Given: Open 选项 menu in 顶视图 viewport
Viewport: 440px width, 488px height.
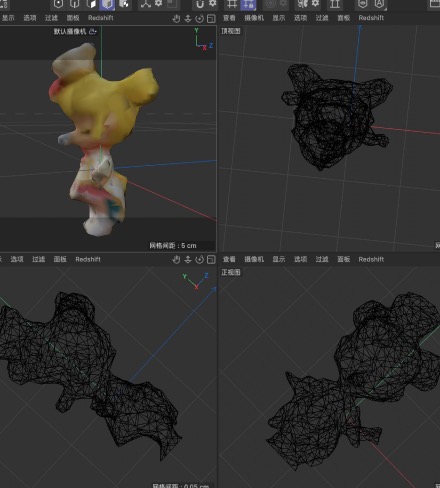Looking at the screenshot, I should point(300,18).
